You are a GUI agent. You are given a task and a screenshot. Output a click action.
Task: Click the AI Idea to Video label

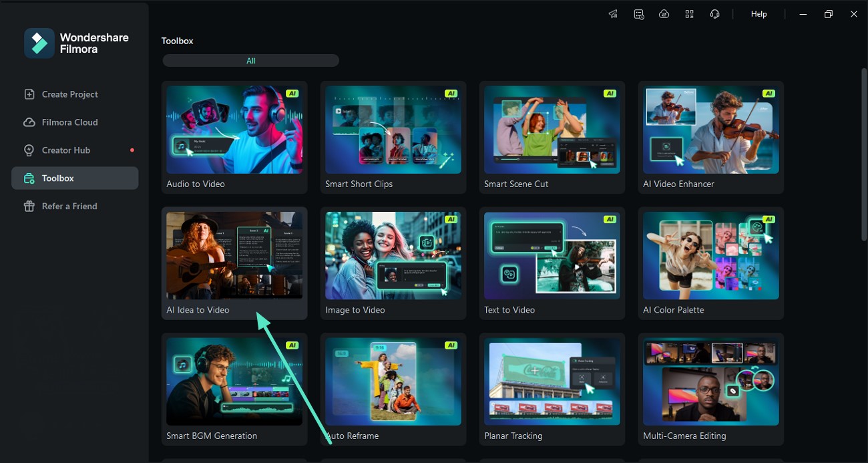coord(198,310)
